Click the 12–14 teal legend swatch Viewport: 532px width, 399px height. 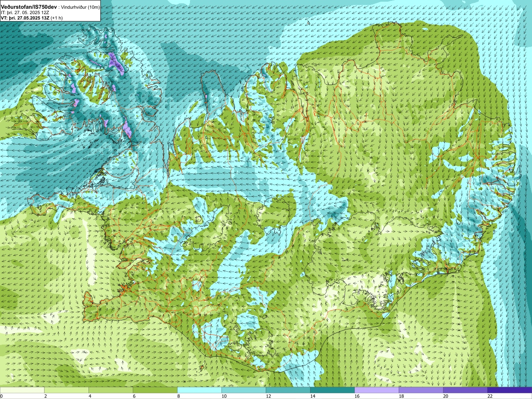288,390
